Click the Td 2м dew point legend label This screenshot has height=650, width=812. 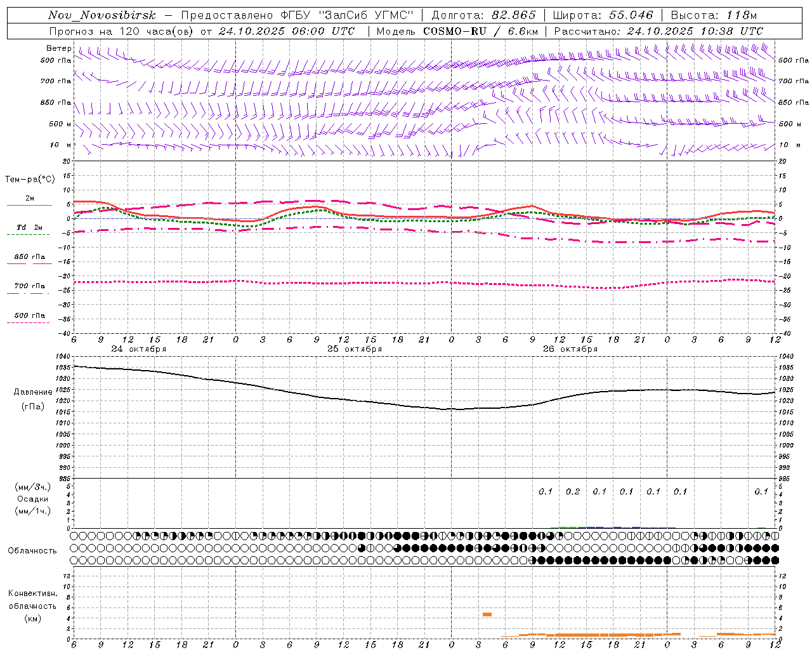click(29, 227)
